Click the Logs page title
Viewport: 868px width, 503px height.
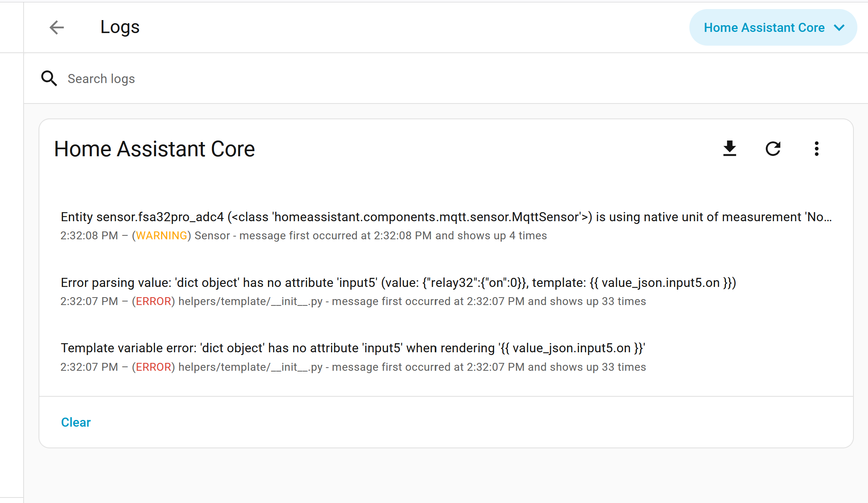(x=120, y=27)
